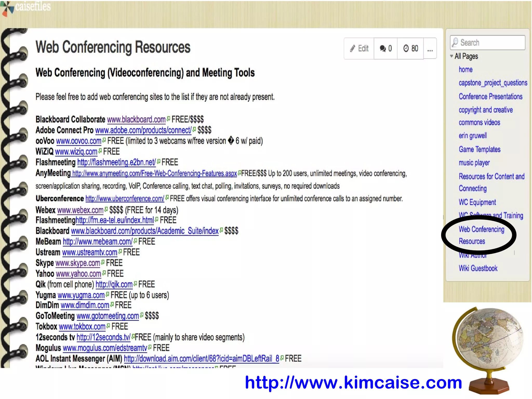Collapse the All Pages list

click(x=451, y=56)
